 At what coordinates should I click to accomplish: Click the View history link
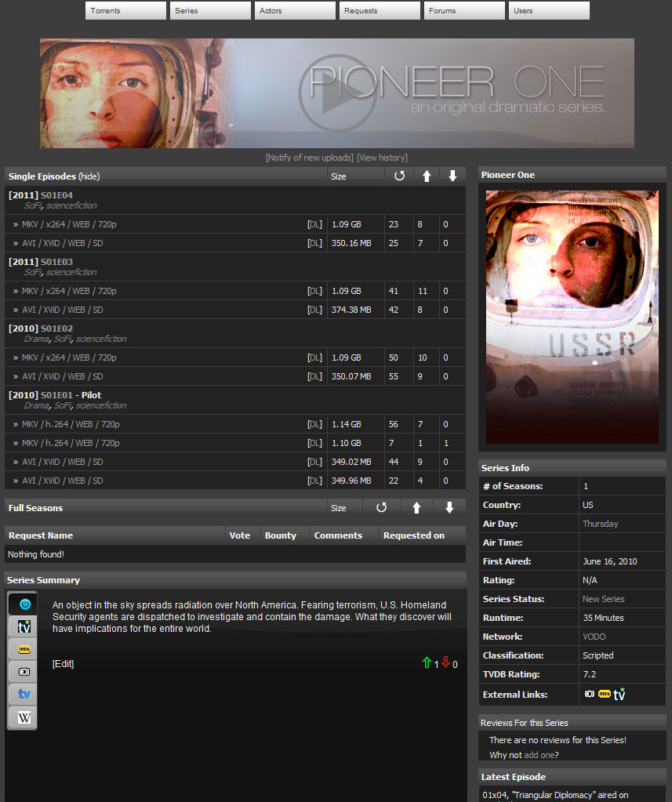[x=382, y=158]
